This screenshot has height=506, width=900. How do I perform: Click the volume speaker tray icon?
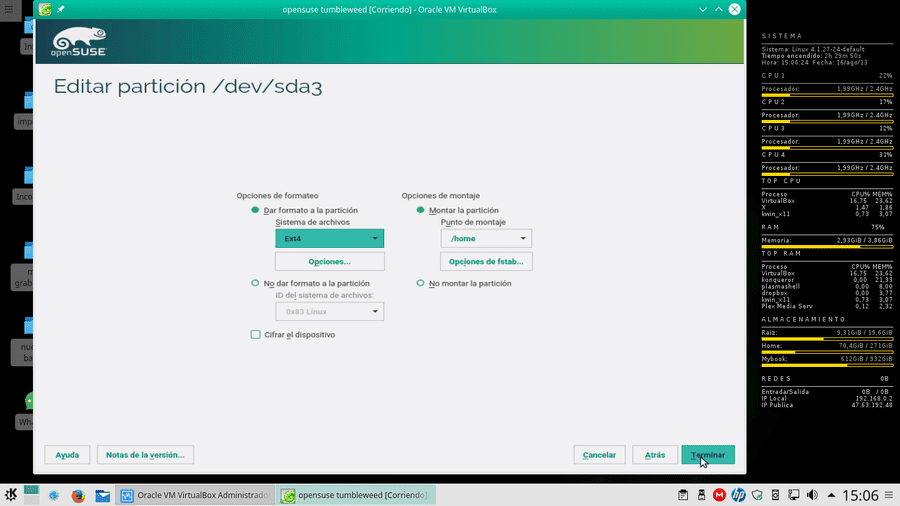coord(812,495)
